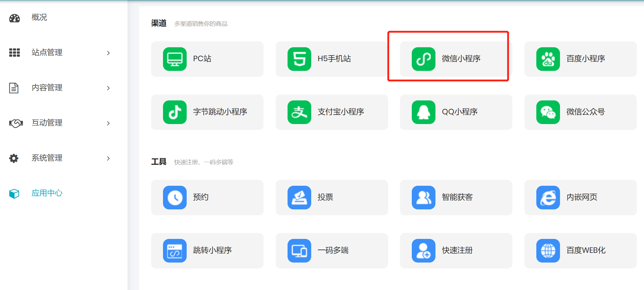Click the 站点管理 grid icon in sidebar
The width and height of the screenshot is (644, 290).
point(14,53)
